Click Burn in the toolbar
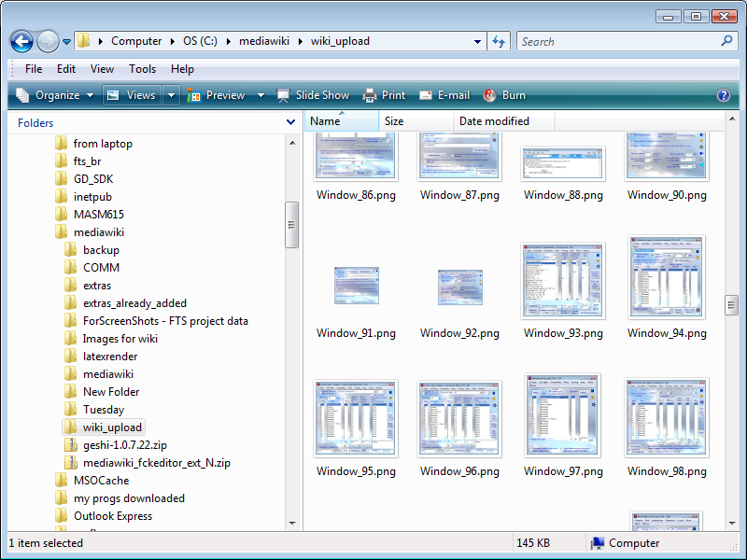 [x=504, y=95]
